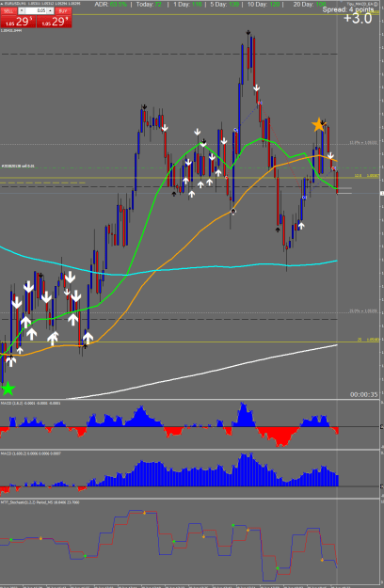The width and height of the screenshot is (384, 588).
Task: Click the sell order level label
Action: click(18, 166)
